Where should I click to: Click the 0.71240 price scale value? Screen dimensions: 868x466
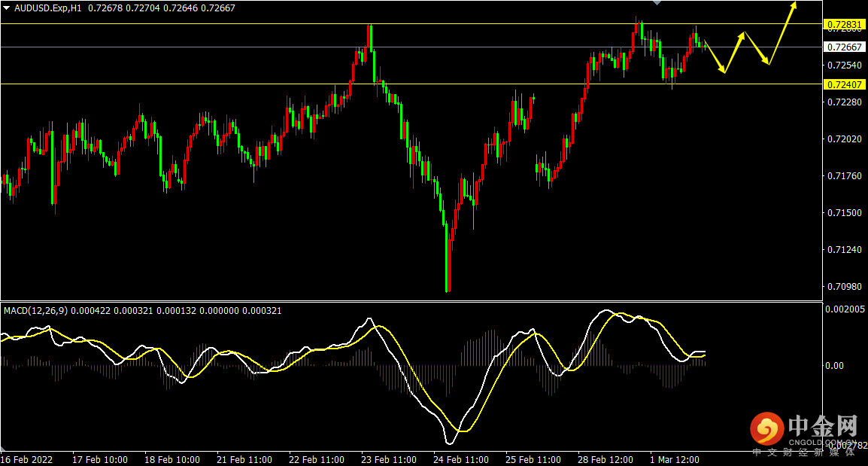845,250
